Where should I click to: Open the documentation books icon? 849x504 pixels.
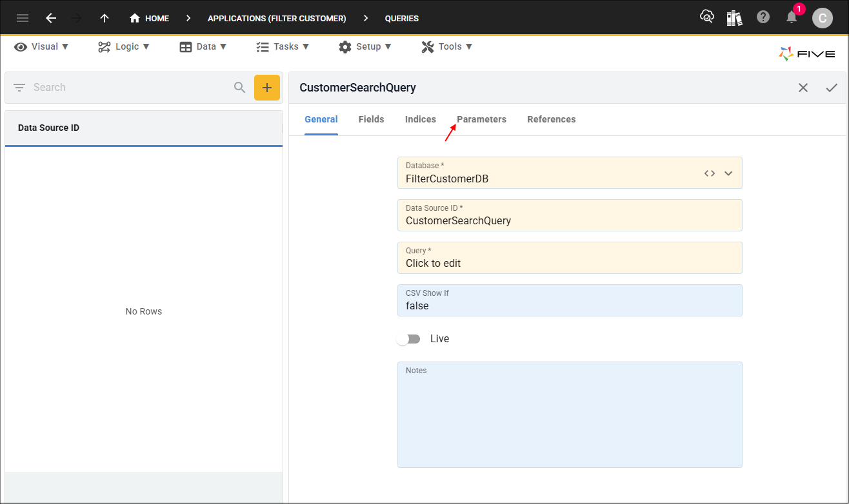pos(735,17)
